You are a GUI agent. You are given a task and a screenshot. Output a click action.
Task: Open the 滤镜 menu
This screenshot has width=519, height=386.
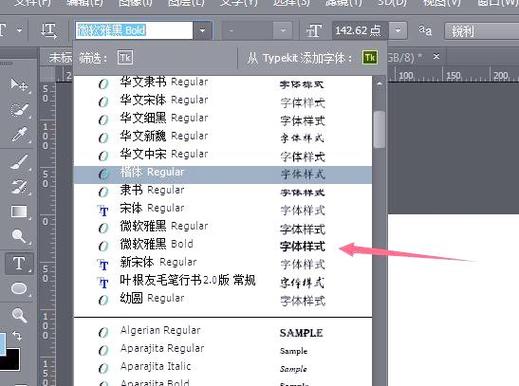point(344,3)
